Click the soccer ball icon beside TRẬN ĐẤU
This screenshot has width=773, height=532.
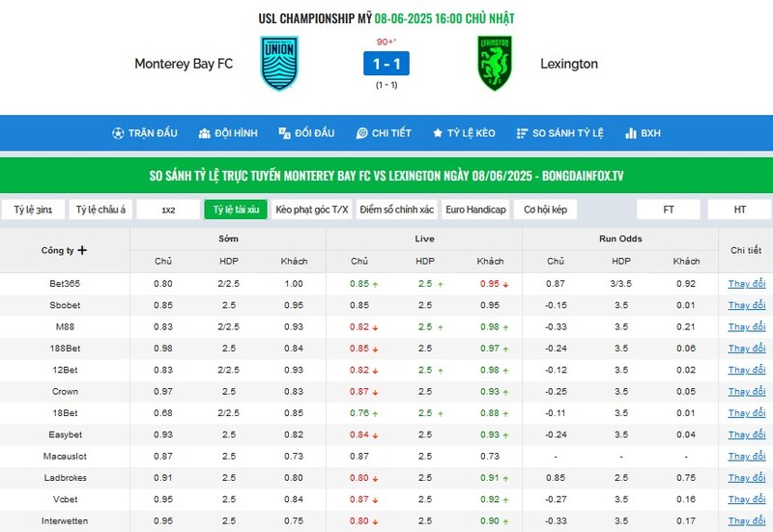tap(118, 133)
